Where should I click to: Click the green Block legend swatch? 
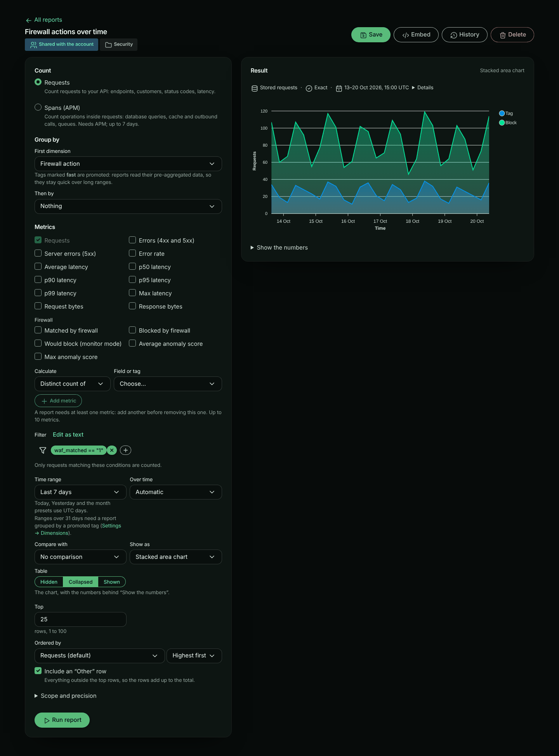coord(502,123)
